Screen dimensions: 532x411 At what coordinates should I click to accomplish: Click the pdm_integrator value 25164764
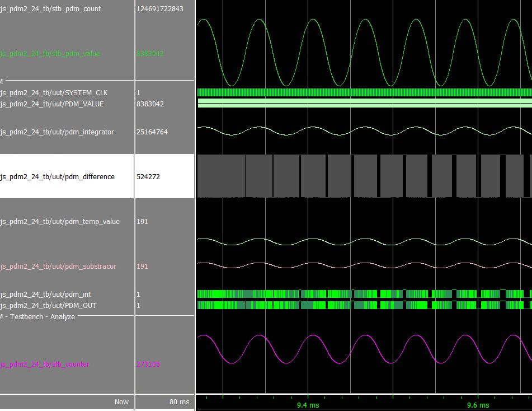click(x=152, y=132)
